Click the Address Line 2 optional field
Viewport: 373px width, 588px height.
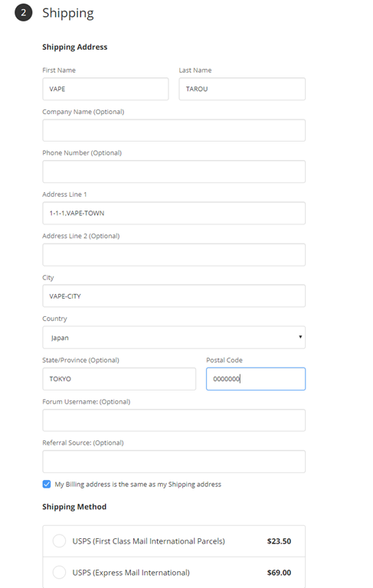pos(174,255)
